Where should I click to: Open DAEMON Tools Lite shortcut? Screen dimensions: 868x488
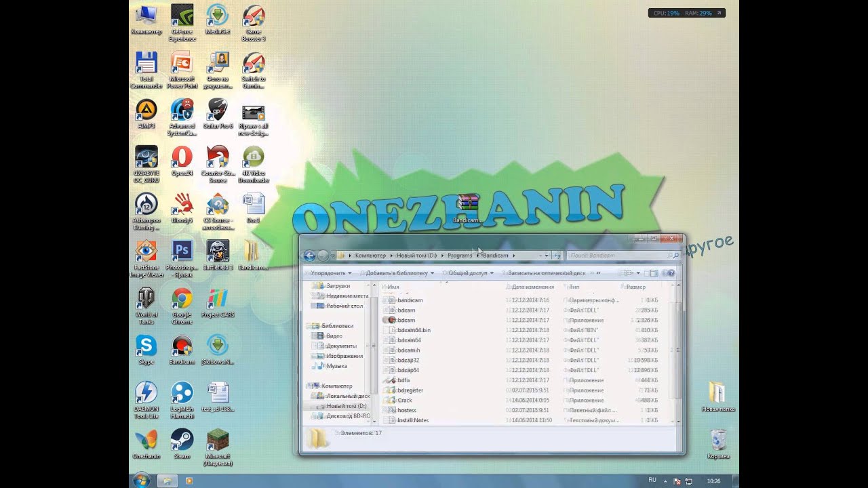(x=146, y=400)
